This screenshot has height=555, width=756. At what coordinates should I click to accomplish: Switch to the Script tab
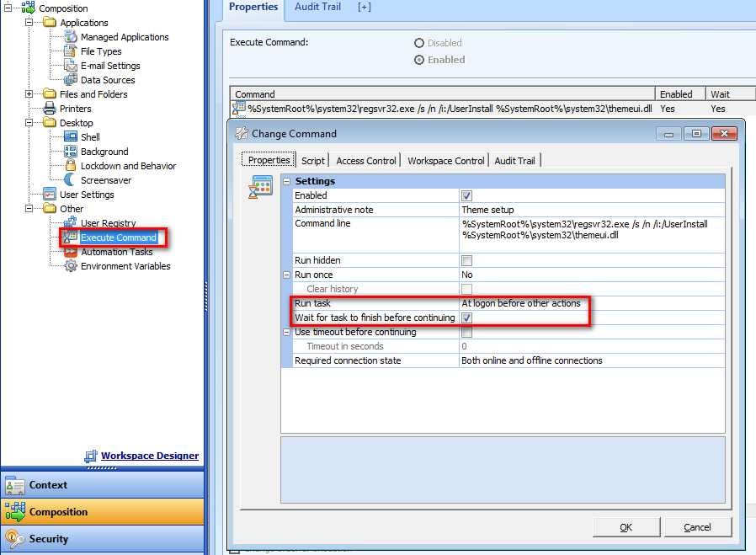point(312,160)
